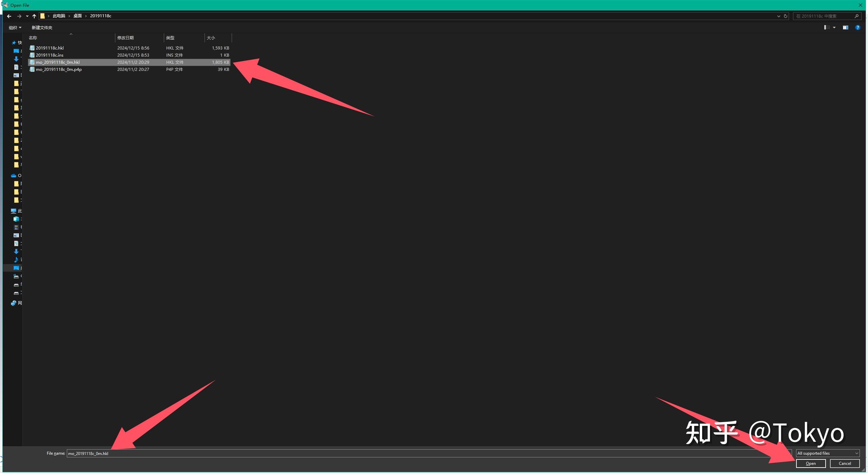Expand the file type filter combo box

point(828,453)
